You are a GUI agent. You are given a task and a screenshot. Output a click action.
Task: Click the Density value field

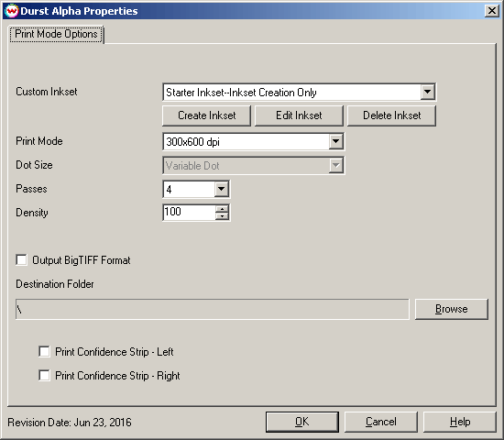coord(189,213)
